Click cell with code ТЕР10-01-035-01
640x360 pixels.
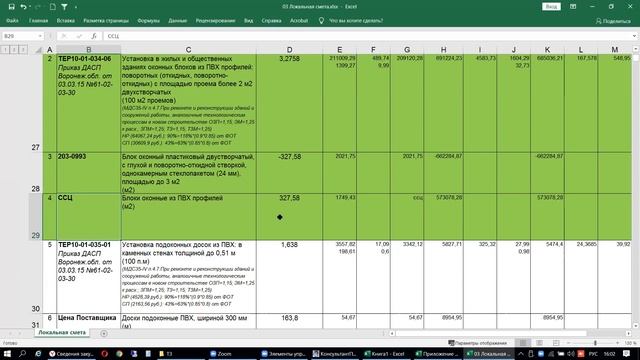(89, 277)
